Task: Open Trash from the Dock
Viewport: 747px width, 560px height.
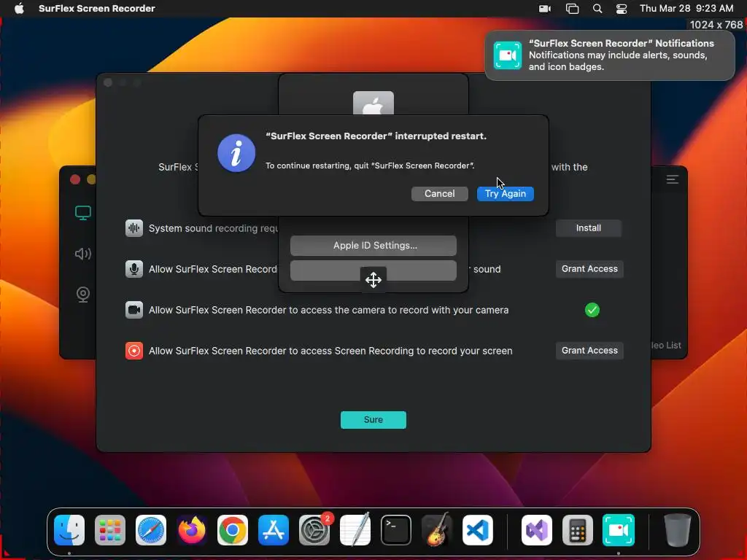Action: (678, 530)
